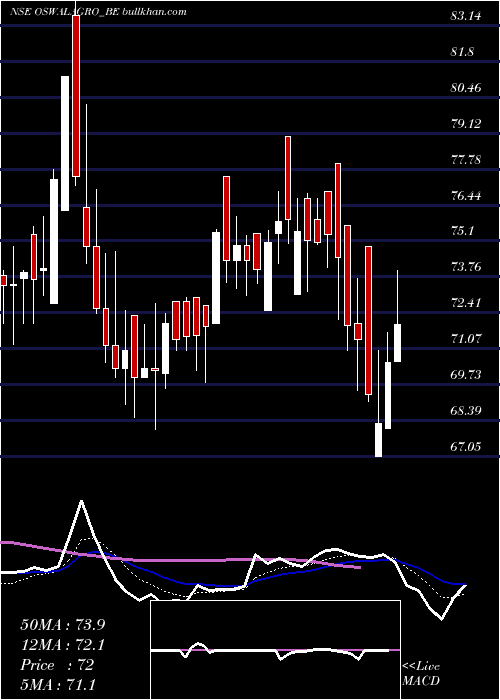Click the 69.73 price axis label
The image size is (500, 700).
[x=466, y=375]
